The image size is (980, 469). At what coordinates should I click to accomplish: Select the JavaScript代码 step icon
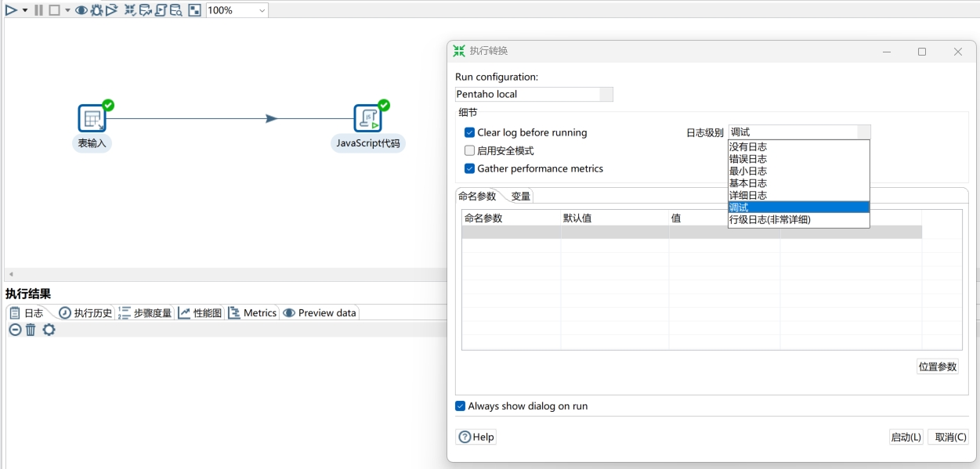tap(367, 118)
